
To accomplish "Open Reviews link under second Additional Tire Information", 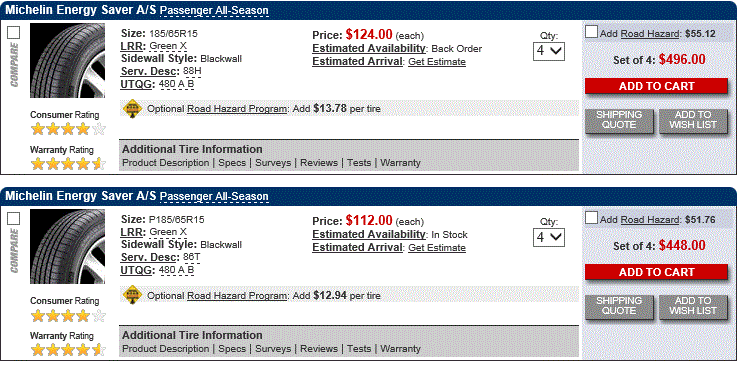I will (x=319, y=349).
